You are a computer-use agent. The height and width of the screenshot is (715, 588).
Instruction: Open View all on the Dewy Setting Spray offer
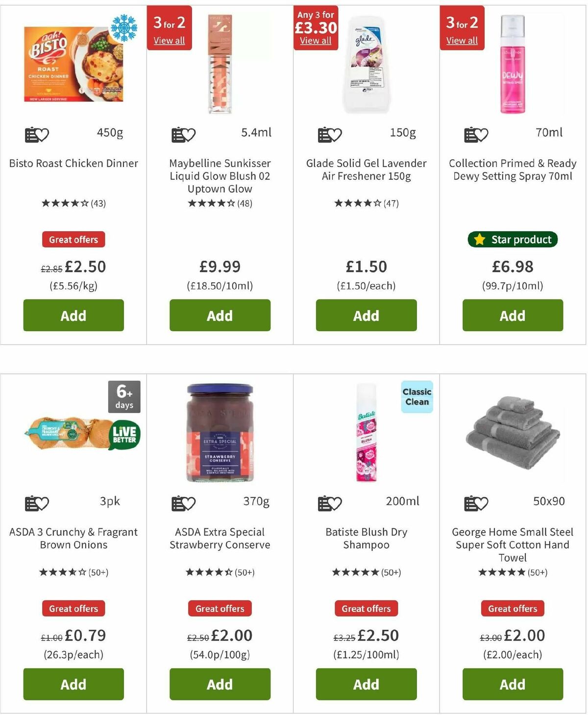click(x=462, y=41)
